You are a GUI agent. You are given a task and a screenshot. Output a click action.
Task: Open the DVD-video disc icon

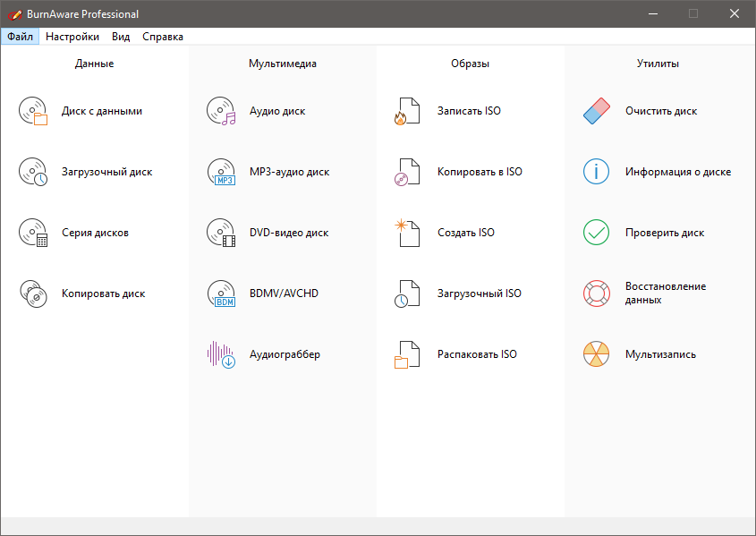coord(221,233)
